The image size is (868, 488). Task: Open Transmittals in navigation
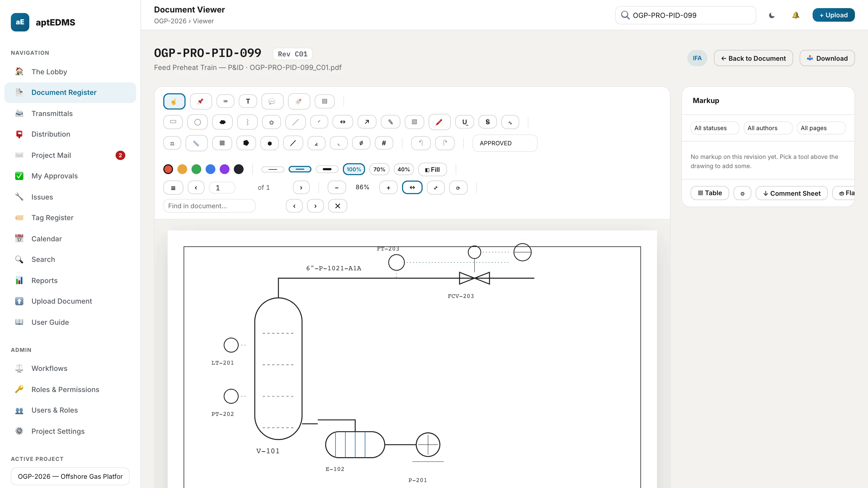click(70, 114)
